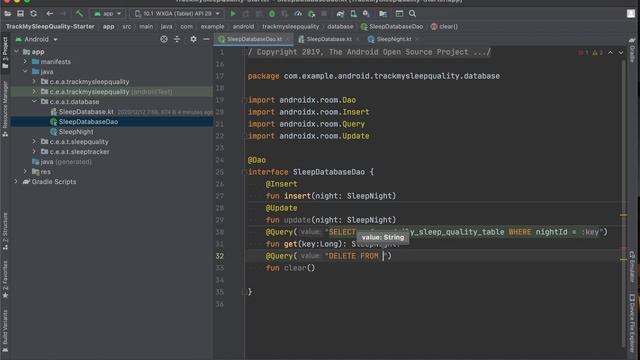
Task: Click the Search Everywhere magnifier icon
Action: click(413, 14)
